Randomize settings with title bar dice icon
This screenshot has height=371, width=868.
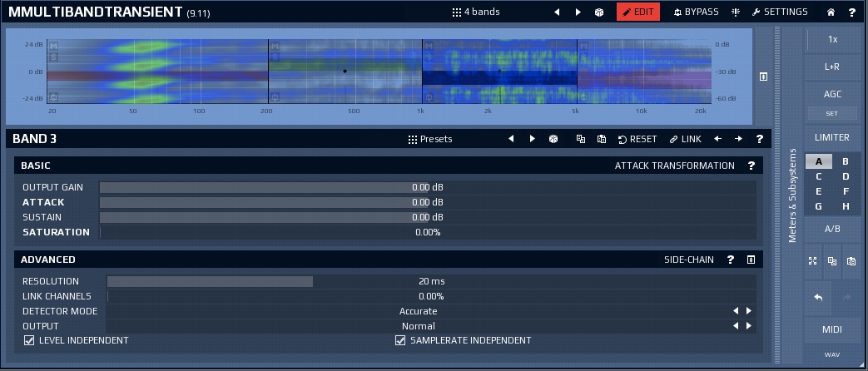[x=599, y=12]
